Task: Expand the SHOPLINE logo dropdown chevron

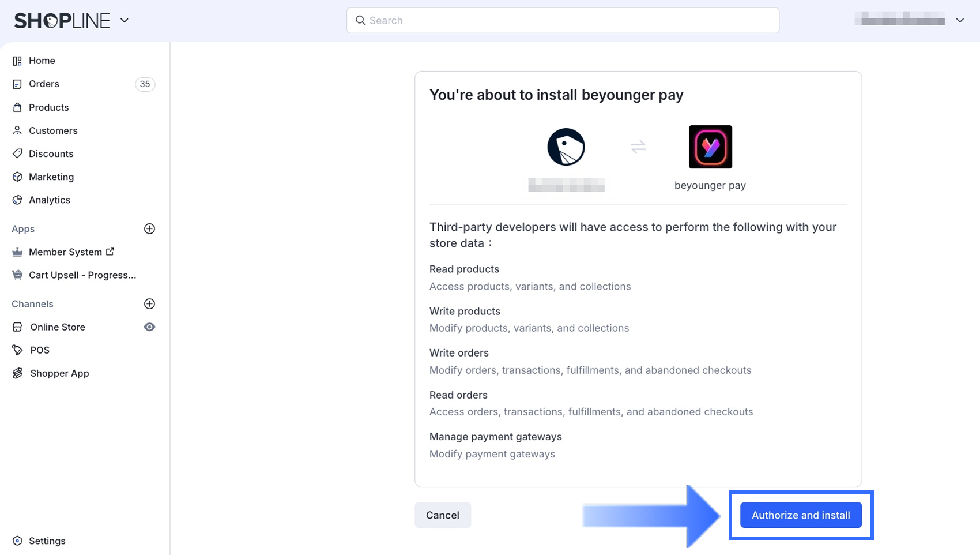Action: point(125,21)
